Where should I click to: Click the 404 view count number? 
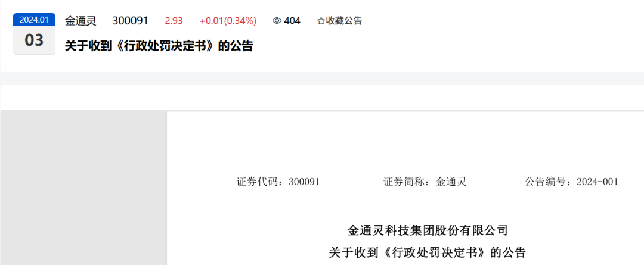pos(292,21)
